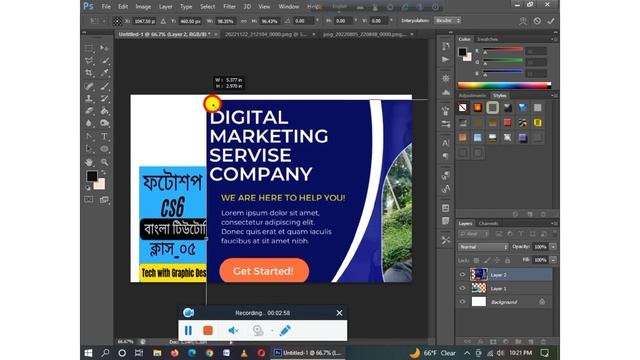The height and width of the screenshot is (360, 640).
Task: Select the Lasso tool
Action: (x=89, y=60)
